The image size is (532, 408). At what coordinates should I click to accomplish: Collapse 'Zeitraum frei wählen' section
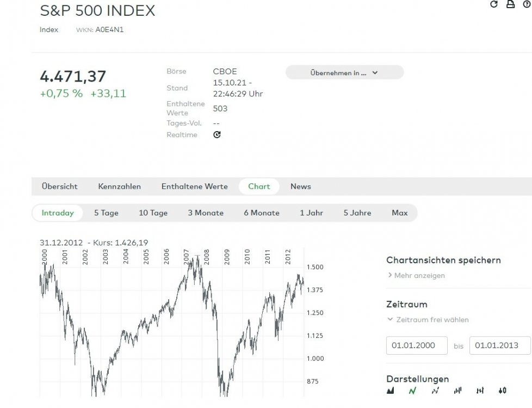tap(428, 320)
